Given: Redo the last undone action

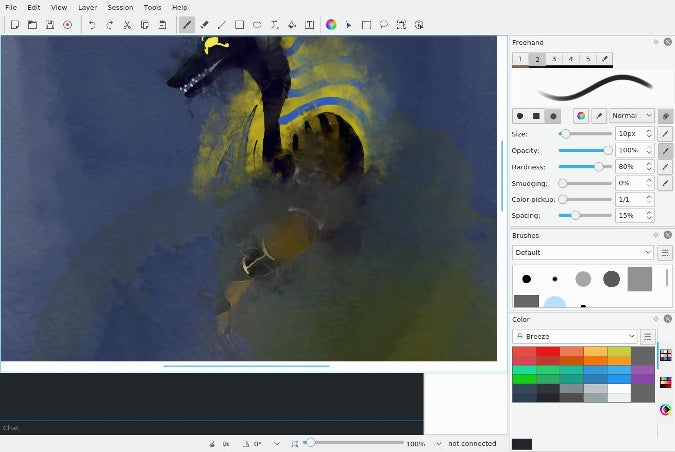Looking at the screenshot, I should [x=109, y=25].
